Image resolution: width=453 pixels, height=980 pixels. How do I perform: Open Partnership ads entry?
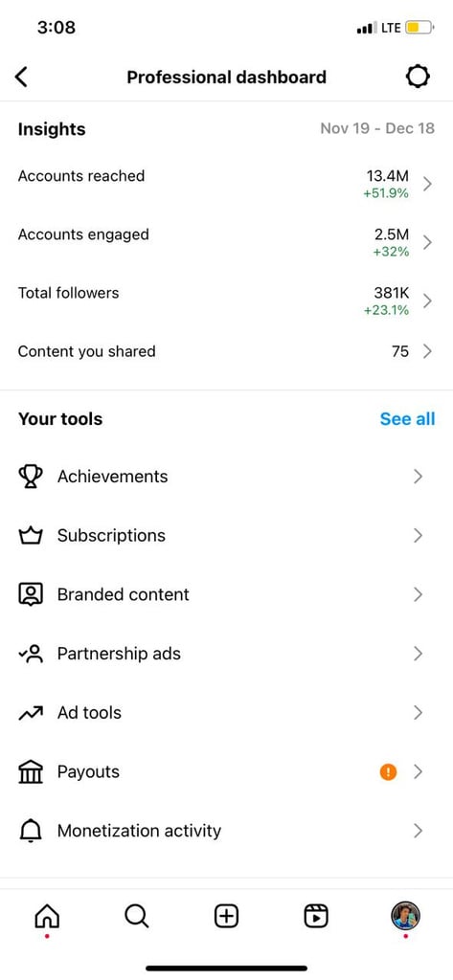pyautogui.click(x=226, y=654)
